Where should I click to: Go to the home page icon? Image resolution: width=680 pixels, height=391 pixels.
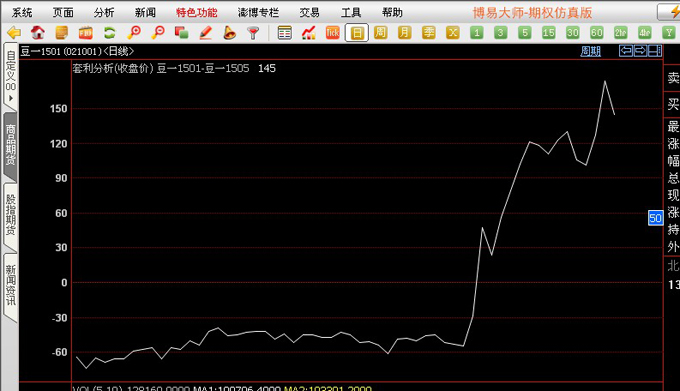pos(38,33)
